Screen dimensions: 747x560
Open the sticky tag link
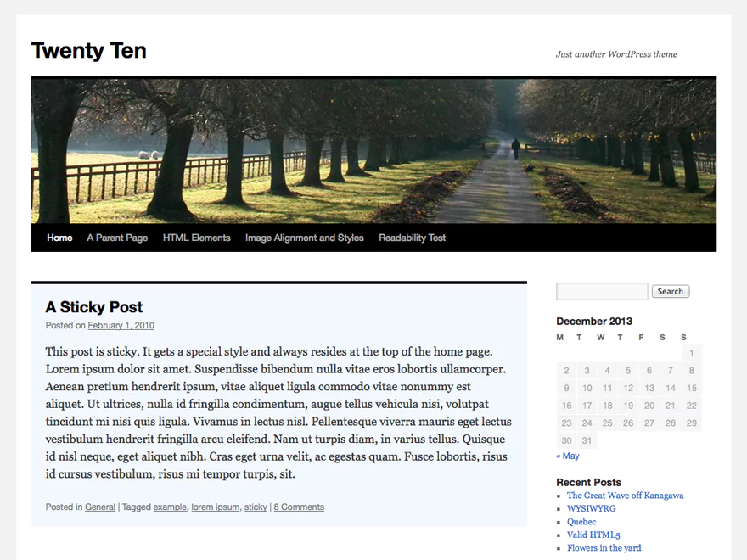pos(256,507)
